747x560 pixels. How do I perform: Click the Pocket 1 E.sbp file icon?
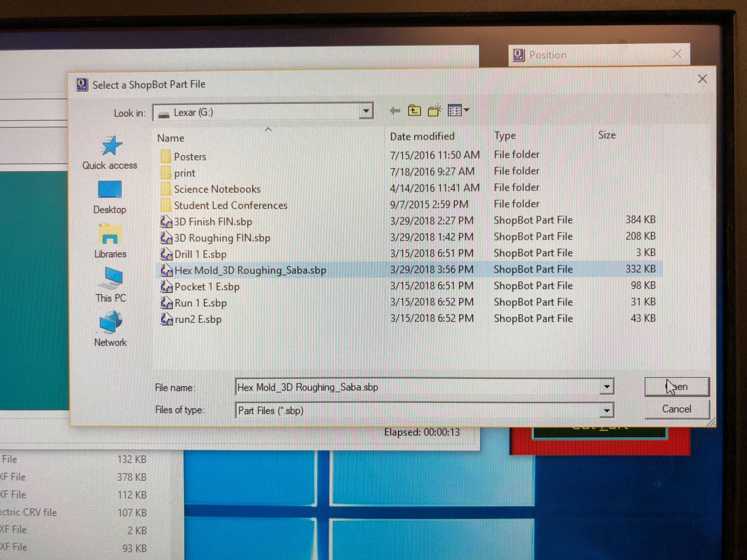167,287
